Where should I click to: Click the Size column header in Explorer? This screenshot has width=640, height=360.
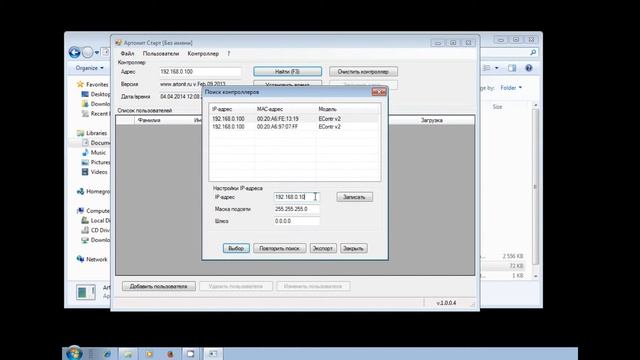click(497, 107)
